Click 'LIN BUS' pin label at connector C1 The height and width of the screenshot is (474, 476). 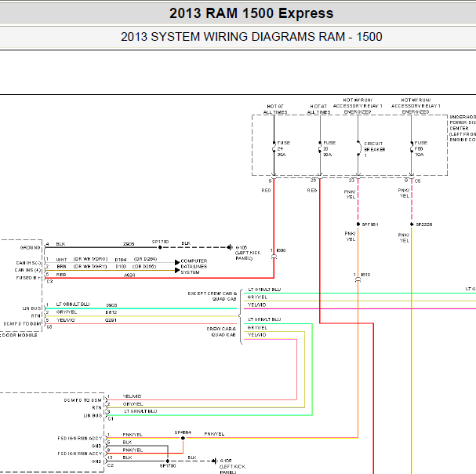coord(93,416)
